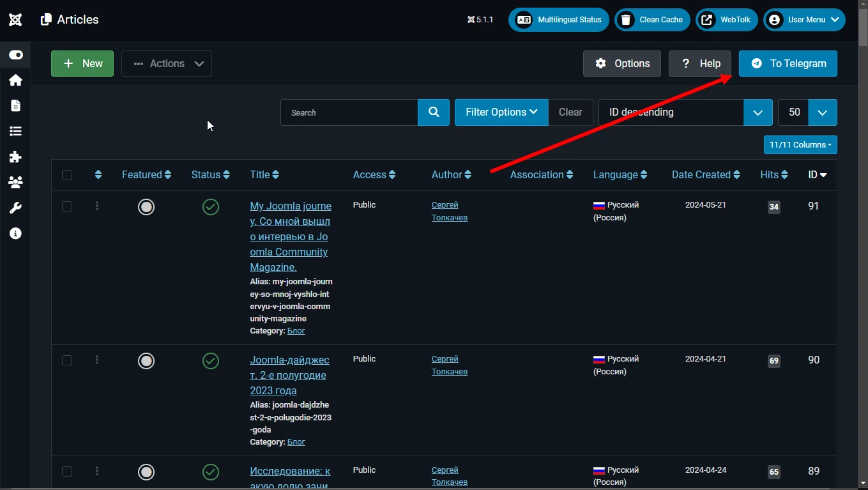Expand the 11/11 Columns dropdown
Screen dimensions: 868x490
coord(800,145)
